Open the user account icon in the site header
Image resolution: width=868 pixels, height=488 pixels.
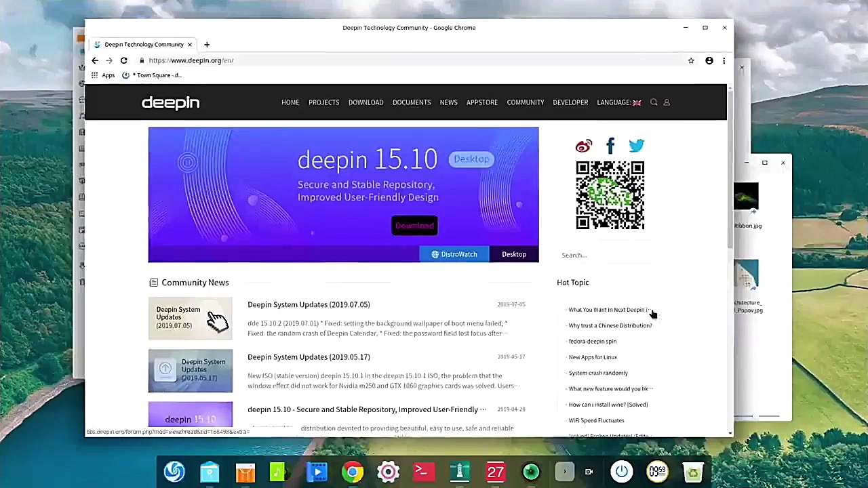tap(667, 102)
